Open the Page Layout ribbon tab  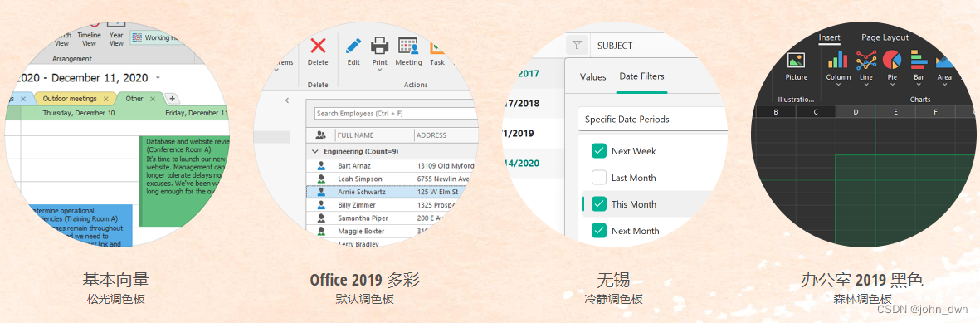click(x=885, y=37)
